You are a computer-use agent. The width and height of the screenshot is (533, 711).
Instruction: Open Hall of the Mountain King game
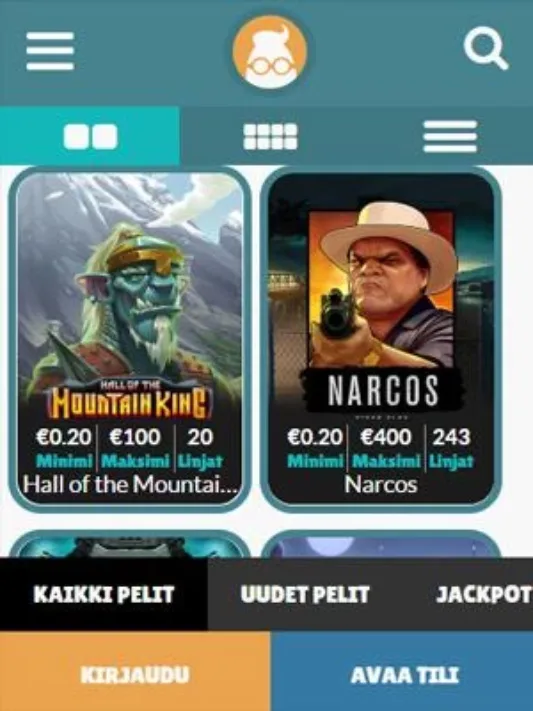(x=130, y=339)
